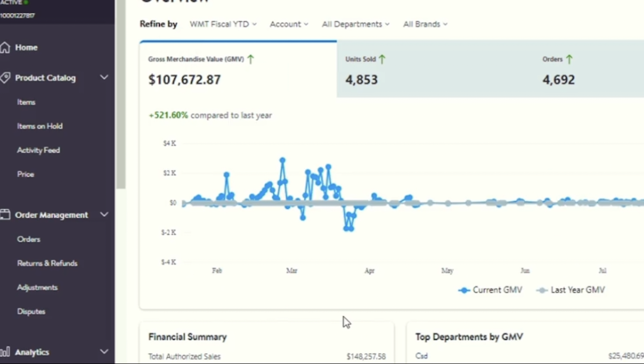Click the Refine by label
The height and width of the screenshot is (364, 644).
158,24
